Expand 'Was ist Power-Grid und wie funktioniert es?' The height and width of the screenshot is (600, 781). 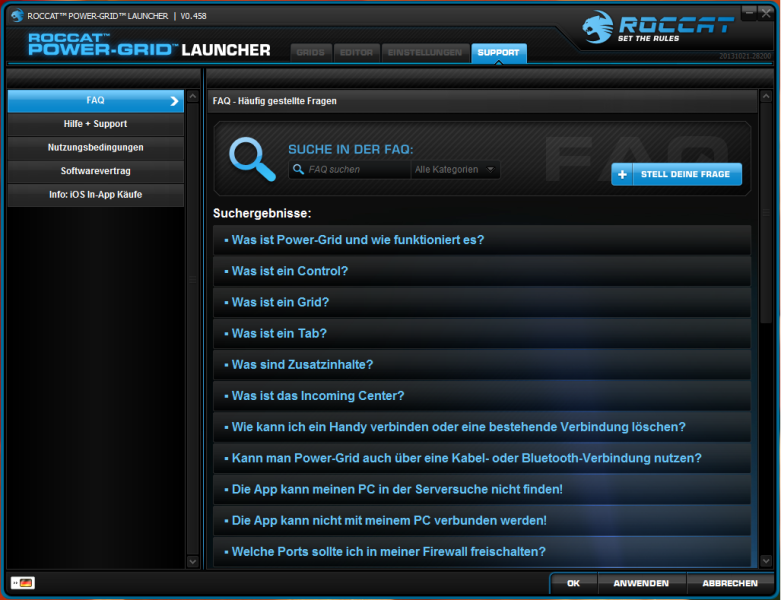coord(482,240)
